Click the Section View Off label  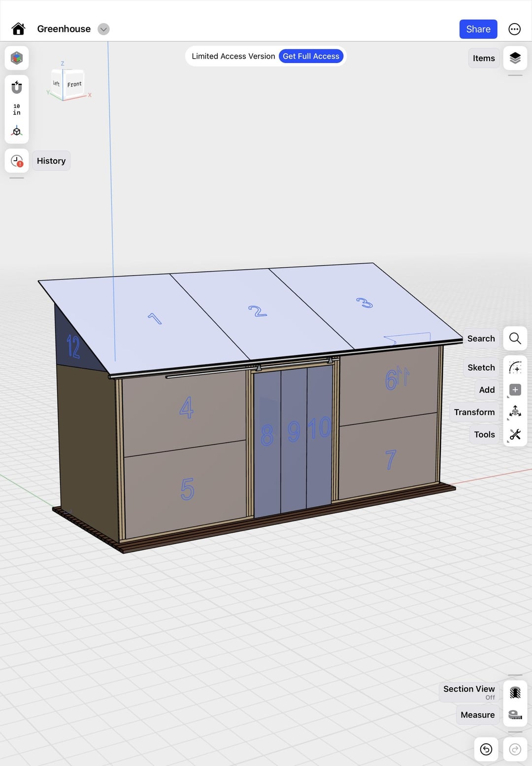(469, 692)
